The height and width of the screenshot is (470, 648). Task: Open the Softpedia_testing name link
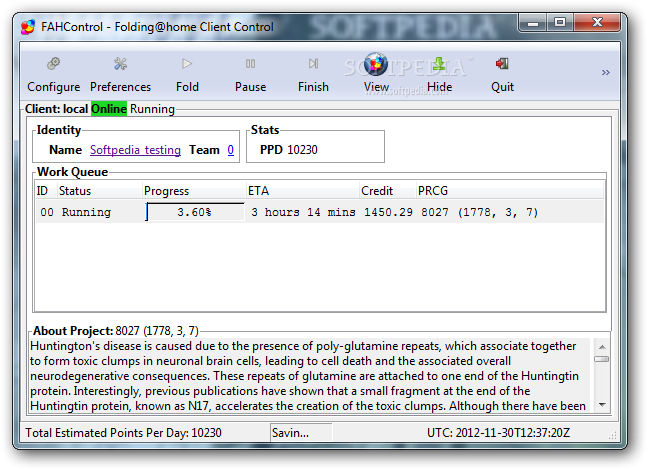click(136, 150)
